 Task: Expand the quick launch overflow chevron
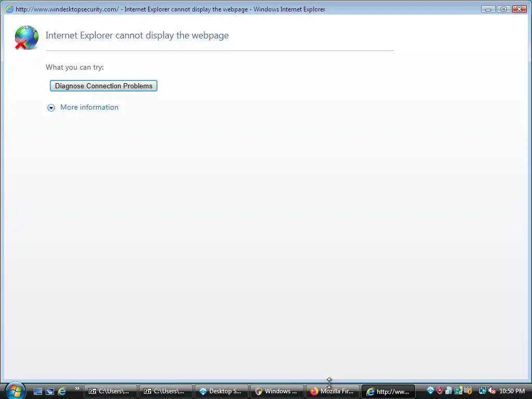(x=77, y=388)
